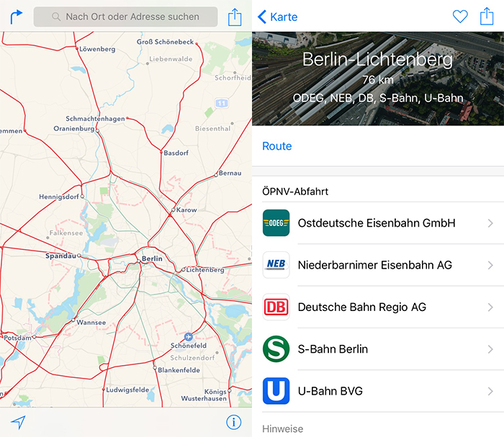Screen dimensions: 504x437
Task: Tap the Wannsee station label on map
Action: (91, 323)
